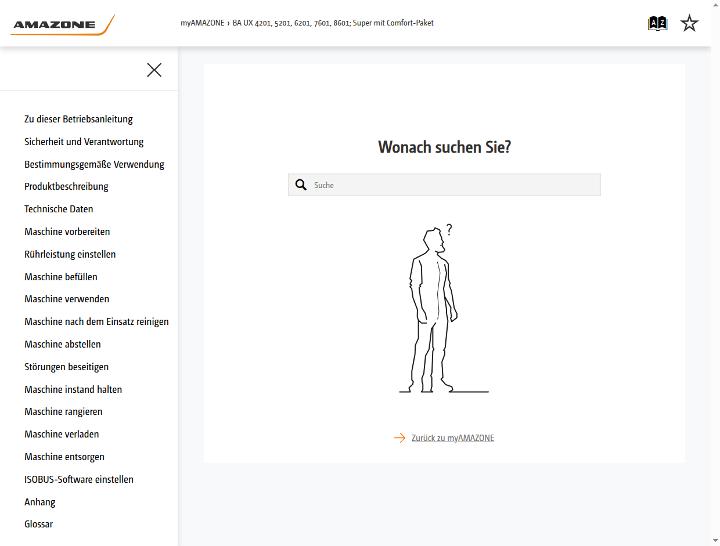Open Technische Daten section
The image size is (720, 546).
59,209
